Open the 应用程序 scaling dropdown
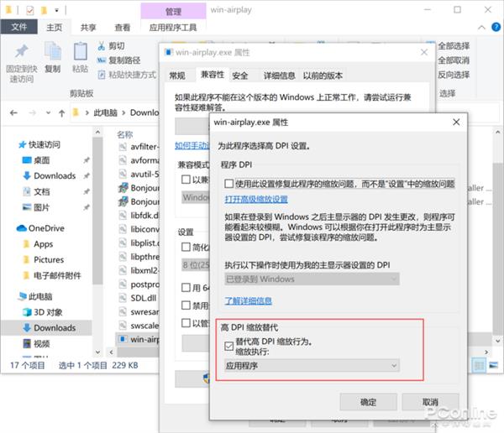The width and height of the screenshot is (504, 433). 311,366
